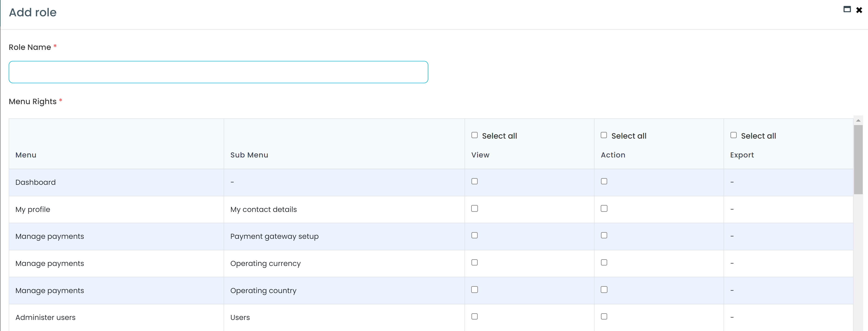Screen dimensions: 868x331
Task: Enable Action right for Dashboard
Action: tap(604, 182)
